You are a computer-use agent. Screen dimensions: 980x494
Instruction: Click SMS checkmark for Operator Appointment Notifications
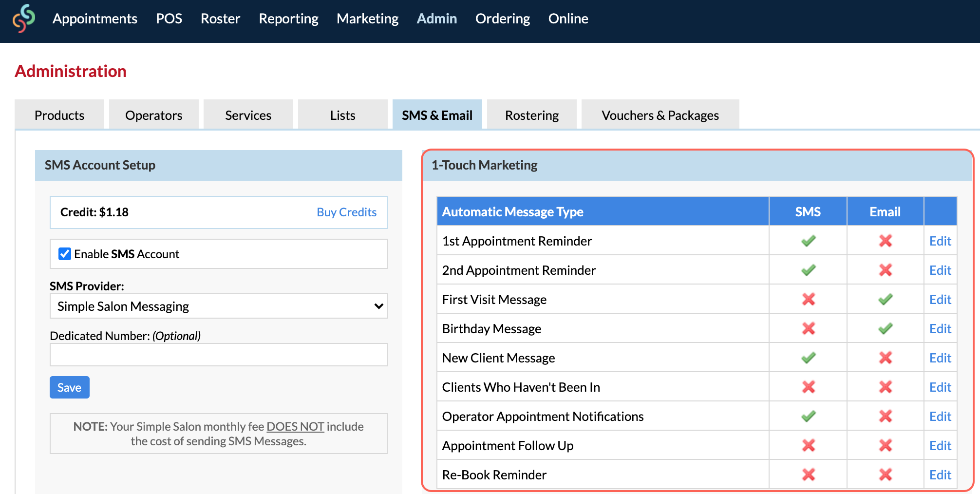click(x=809, y=416)
